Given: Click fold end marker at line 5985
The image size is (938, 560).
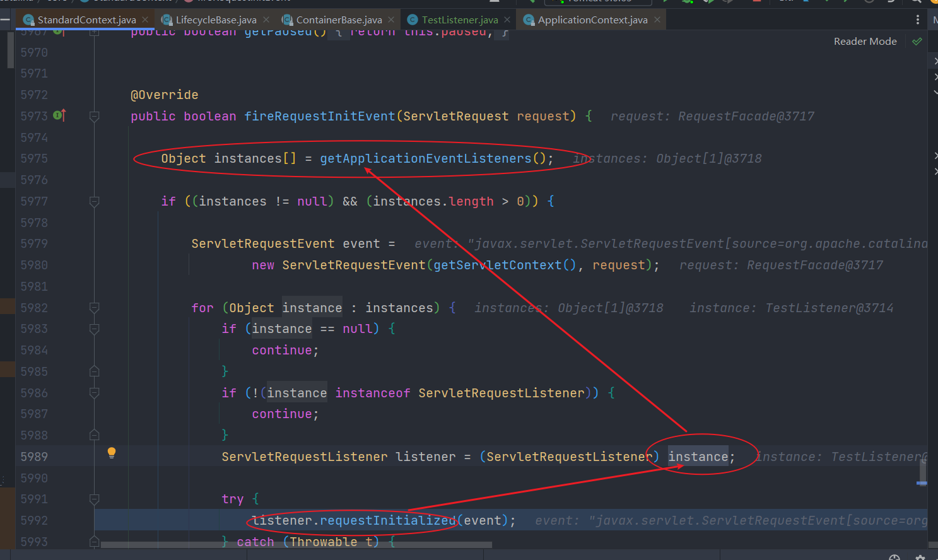Looking at the screenshot, I should (x=94, y=371).
